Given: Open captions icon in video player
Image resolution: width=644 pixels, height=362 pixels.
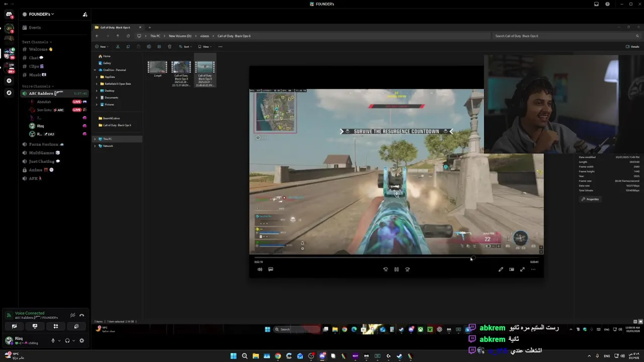Looking at the screenshot, I should (271, 269).
